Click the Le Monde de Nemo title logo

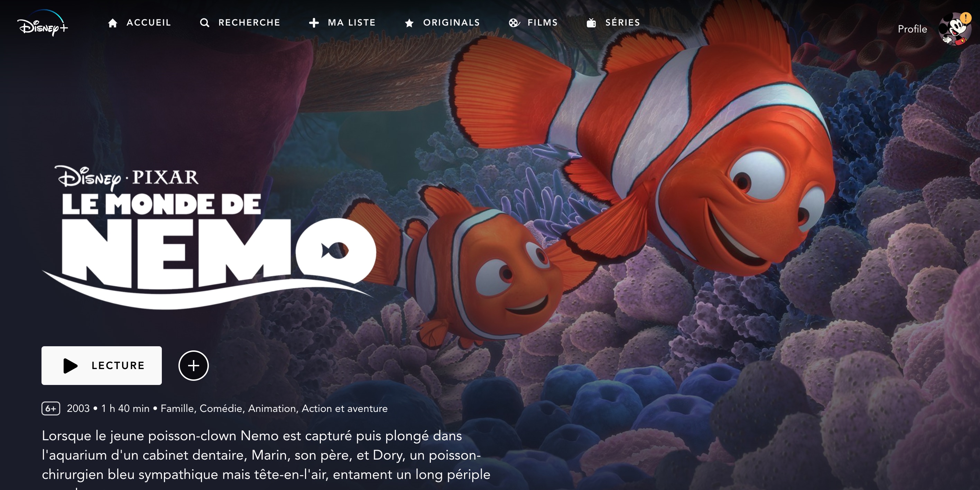(209, 236)
